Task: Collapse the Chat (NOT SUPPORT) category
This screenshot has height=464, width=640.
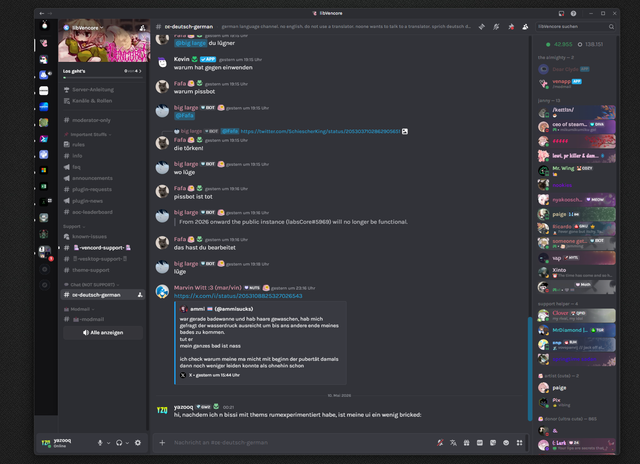Action: pyautogui.click(x=92, y=285)
